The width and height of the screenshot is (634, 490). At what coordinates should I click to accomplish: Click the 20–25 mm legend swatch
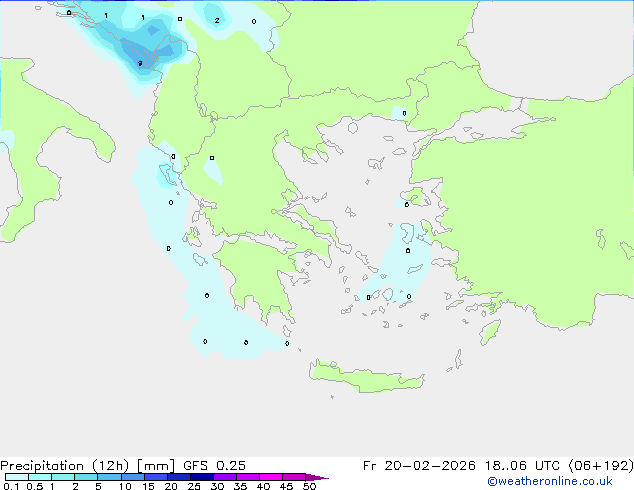click(179, 477)
